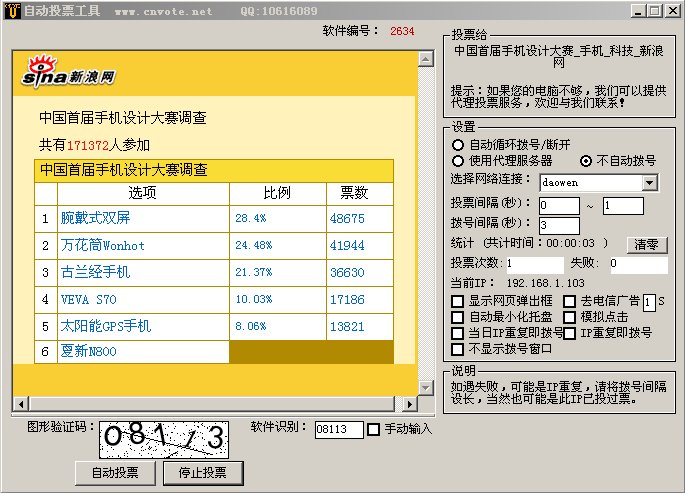Screen dimensions: 685x493
Task: Click the 拨号间隔 seconds input field
Action: click(x=558, y=226)
